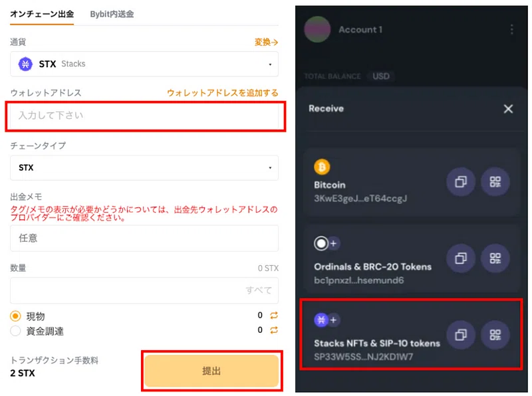Click the STX Stacks coin icon
This screenshot has width=532, height=396.
coord(25,64)
